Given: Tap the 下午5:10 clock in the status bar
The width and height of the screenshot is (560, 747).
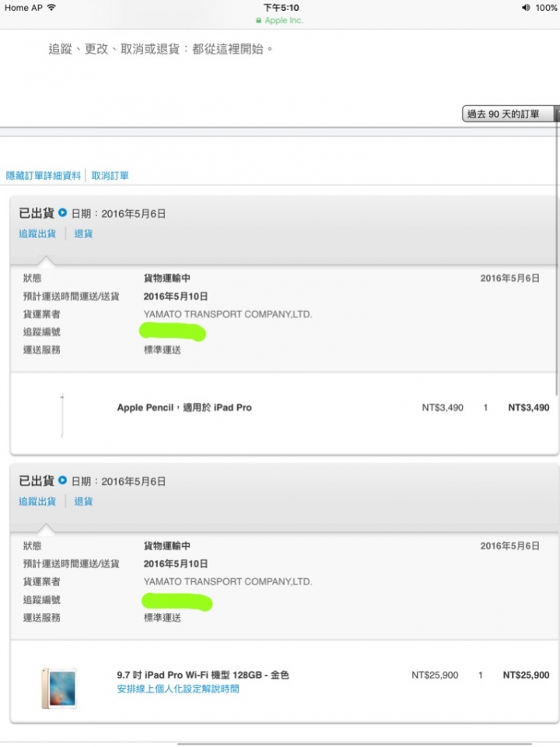Looking at the screenshot, I should click(x=281, y=7).
